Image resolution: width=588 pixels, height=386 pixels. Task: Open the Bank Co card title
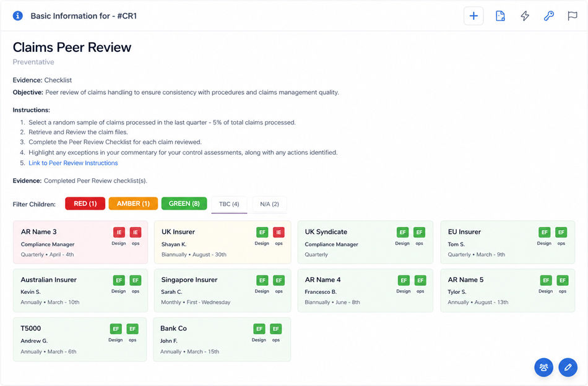pos(174,328)
